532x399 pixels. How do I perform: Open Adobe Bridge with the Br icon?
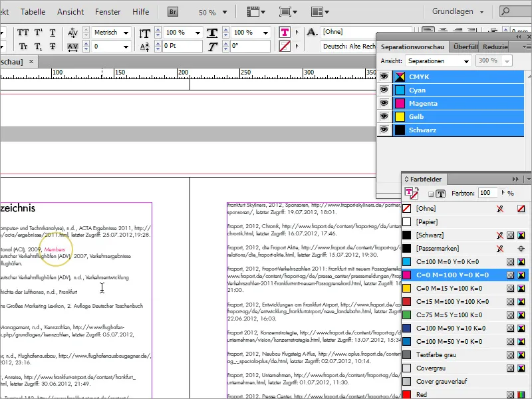coord(173,12)
